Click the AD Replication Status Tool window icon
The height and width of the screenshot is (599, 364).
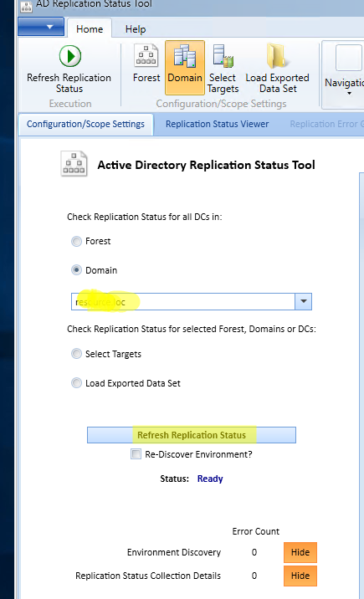pyautogui.click(x=26, y=7)
